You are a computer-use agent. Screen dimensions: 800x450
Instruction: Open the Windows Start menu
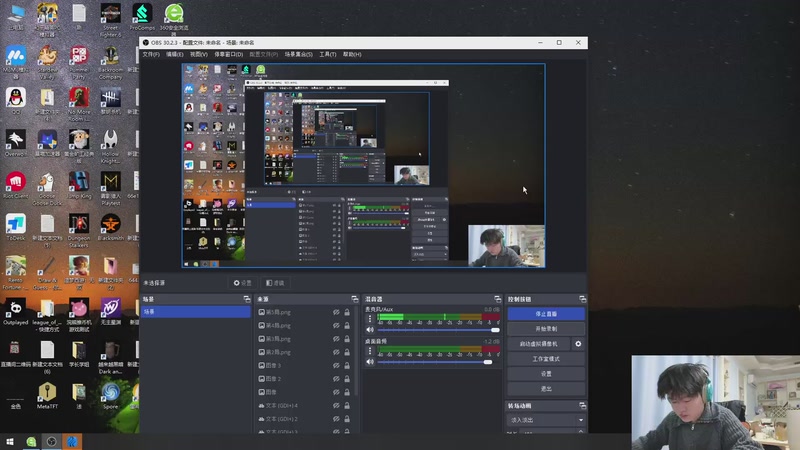pyautogui.click(x=10, y=442)
